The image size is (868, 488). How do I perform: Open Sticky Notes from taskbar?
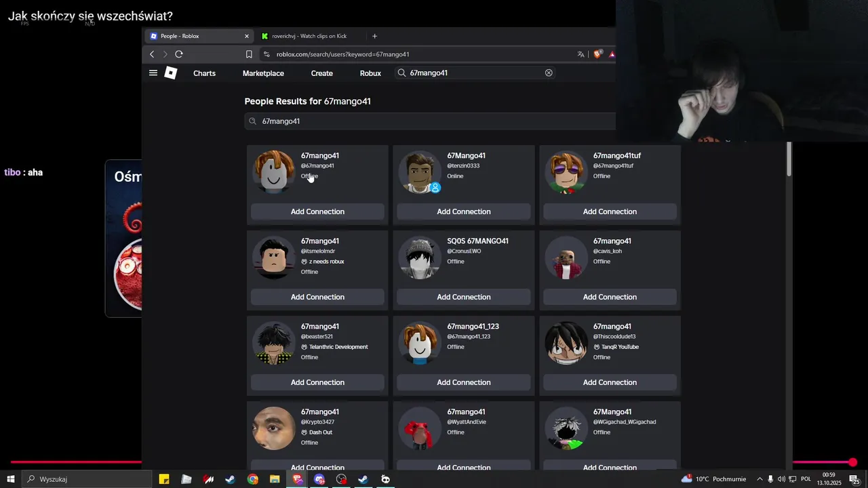pos(164,479)
